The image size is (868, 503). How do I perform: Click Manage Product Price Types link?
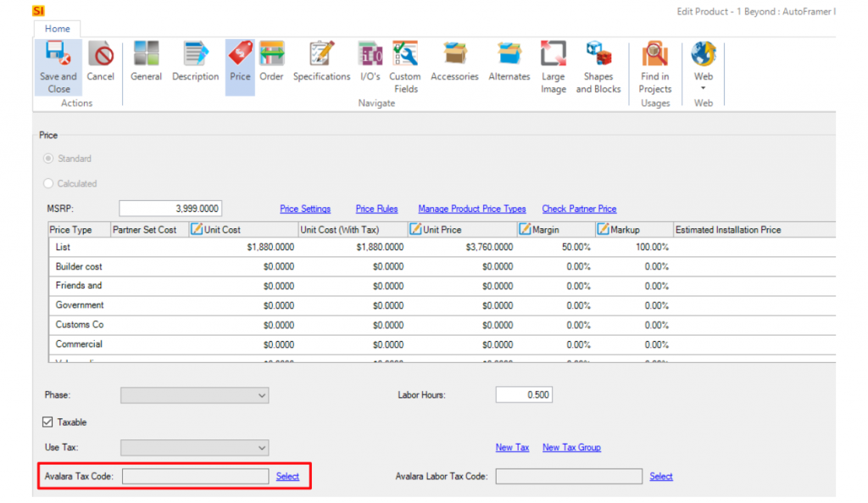472,209
